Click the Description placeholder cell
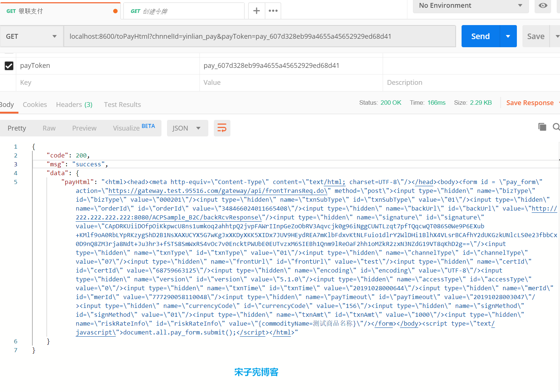 (472, 83)
